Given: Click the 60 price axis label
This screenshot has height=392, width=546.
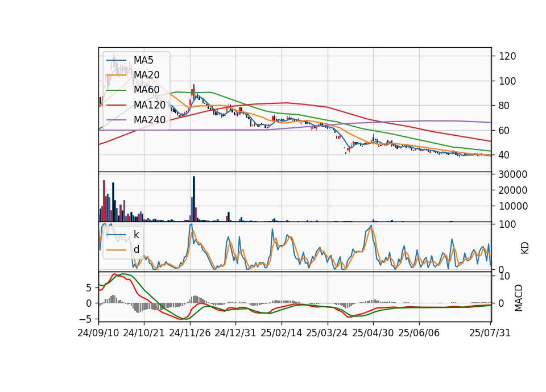Looking at the screenshot, I should pyautogui.click(x=504, y=131).
